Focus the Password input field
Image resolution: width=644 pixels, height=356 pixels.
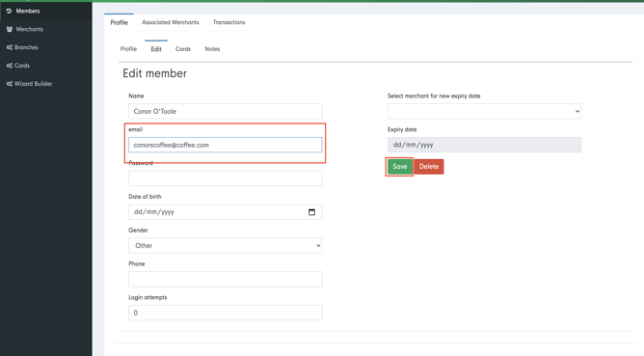tap(225, 178)
